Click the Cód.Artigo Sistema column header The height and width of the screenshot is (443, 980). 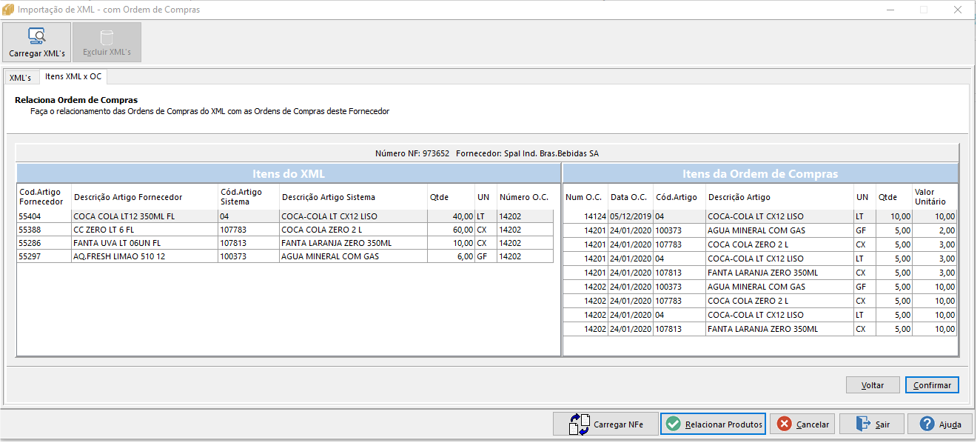click(x=249, y=196)
